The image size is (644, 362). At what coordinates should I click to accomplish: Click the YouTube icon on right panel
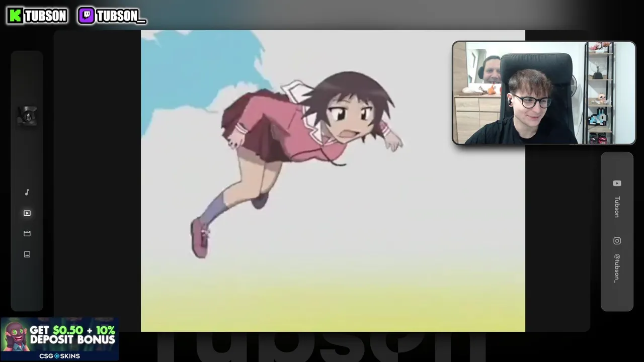click(617, 184)
